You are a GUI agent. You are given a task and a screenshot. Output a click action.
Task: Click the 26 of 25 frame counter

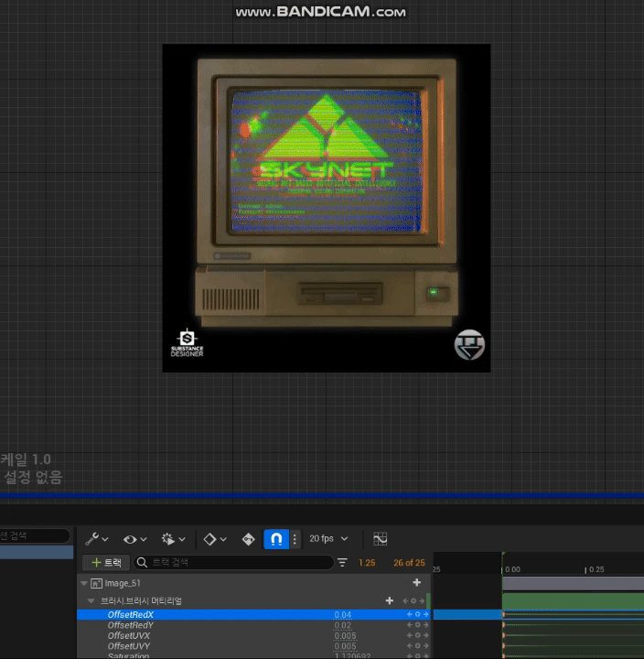click(409, 563)
